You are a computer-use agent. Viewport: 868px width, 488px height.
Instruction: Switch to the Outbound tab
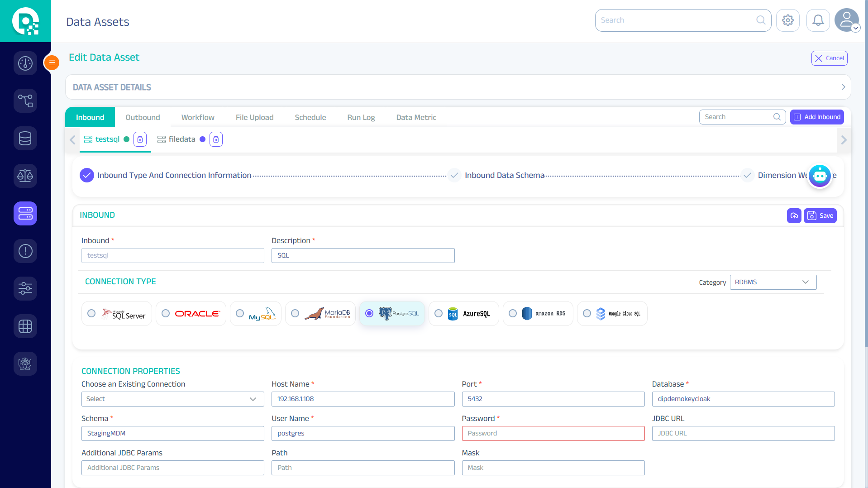click(x=143, y=117)
